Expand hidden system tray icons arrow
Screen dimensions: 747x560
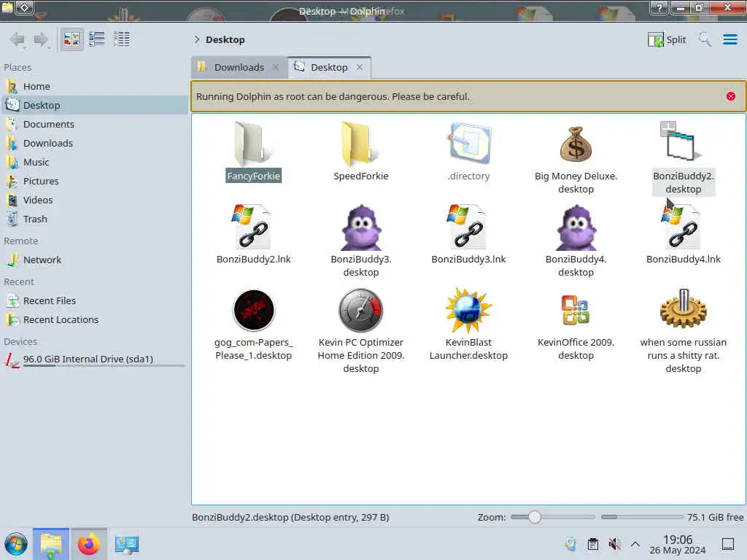pos(635,544)
